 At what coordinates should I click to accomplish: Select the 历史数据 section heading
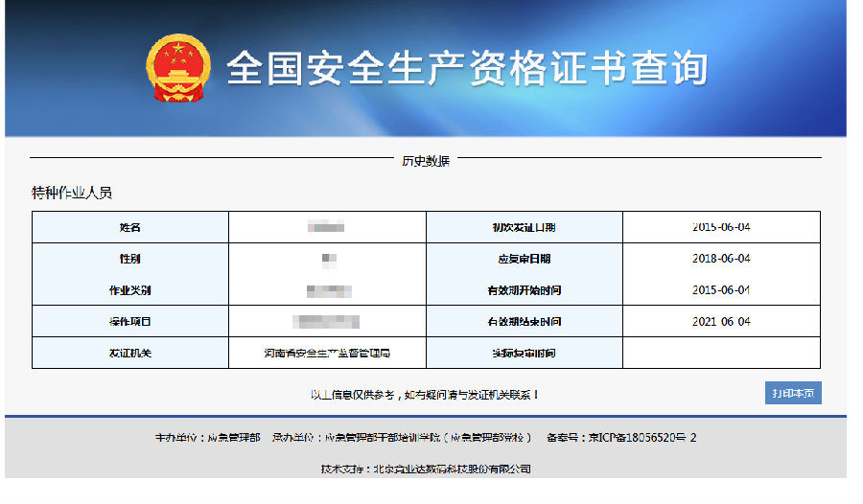[425, 160]
